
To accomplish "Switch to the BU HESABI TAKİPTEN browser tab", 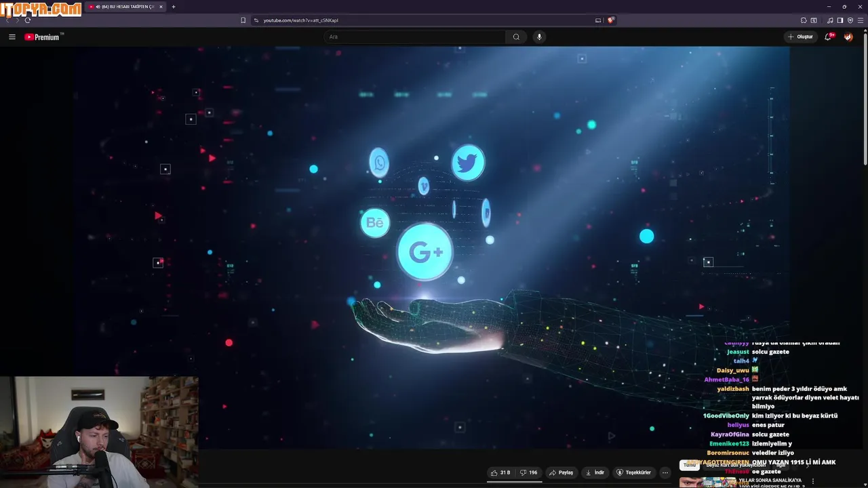I will click(125, 7).
